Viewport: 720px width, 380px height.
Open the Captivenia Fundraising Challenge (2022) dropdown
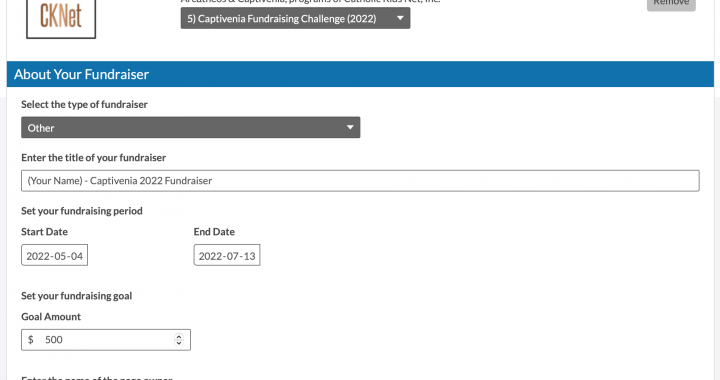pos(295,18)
